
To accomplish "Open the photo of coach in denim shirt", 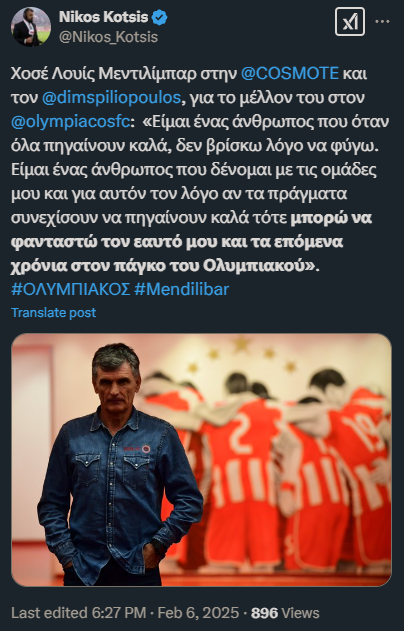I will [x=201, y=460].
